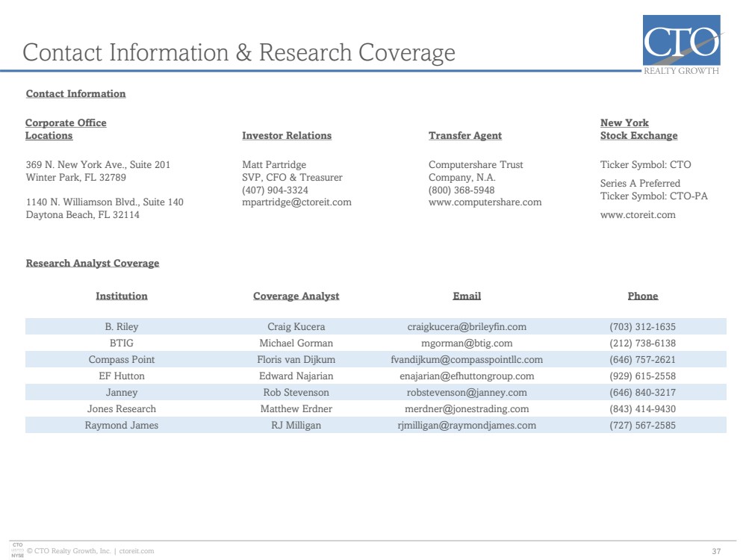Open the mpartridge@ctoreit.com email link
This screenshot has height=560, width=746.
click(296, 202)
